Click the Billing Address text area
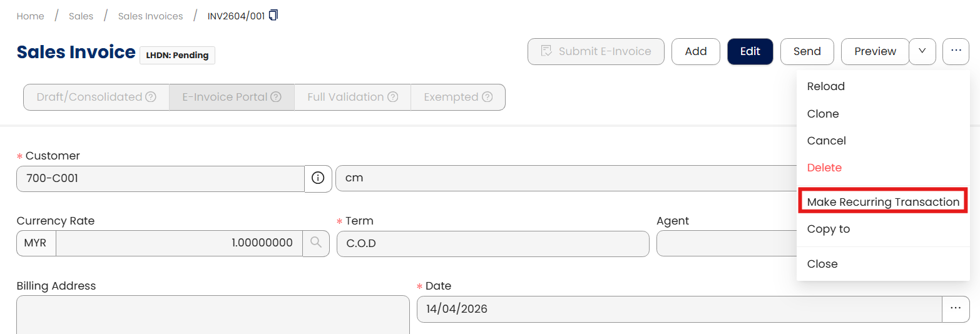This screenshot has width=980, height=334. click(x=213, y=314)
